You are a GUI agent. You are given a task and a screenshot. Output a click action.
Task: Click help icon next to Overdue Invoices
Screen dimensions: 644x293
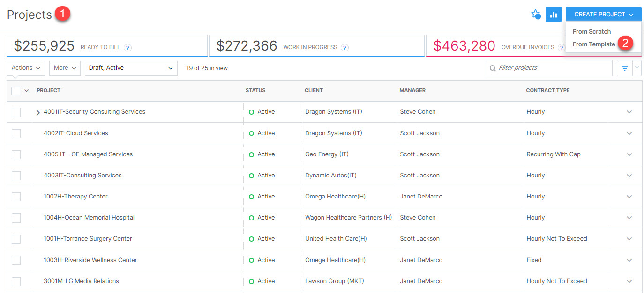tap(561, 47)
